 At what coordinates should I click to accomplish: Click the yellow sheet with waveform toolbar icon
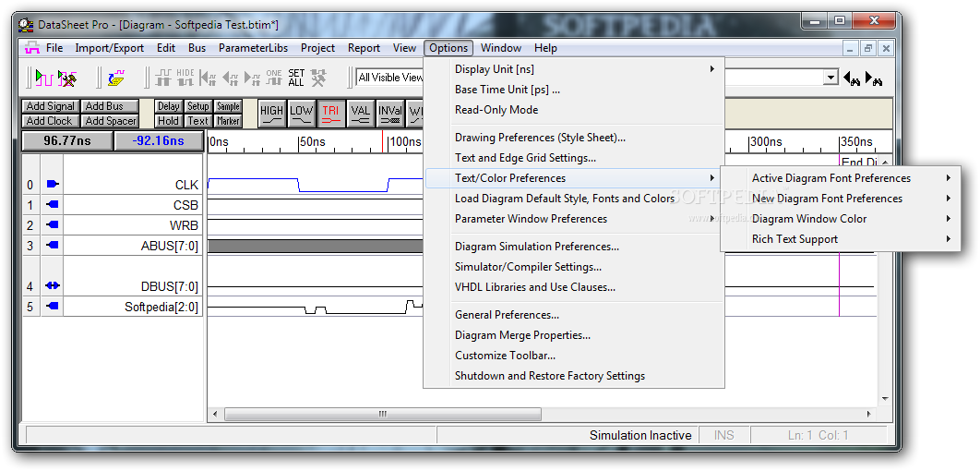116,78
